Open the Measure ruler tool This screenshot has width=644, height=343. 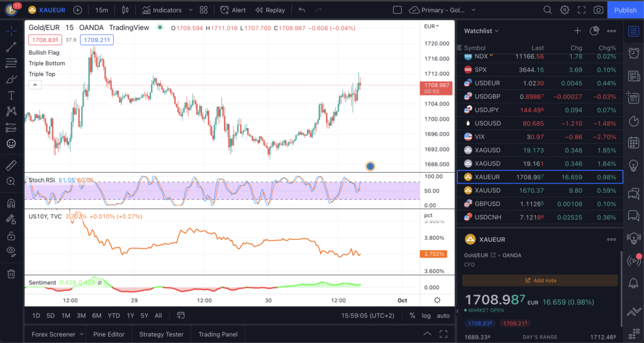coord(11,165)
